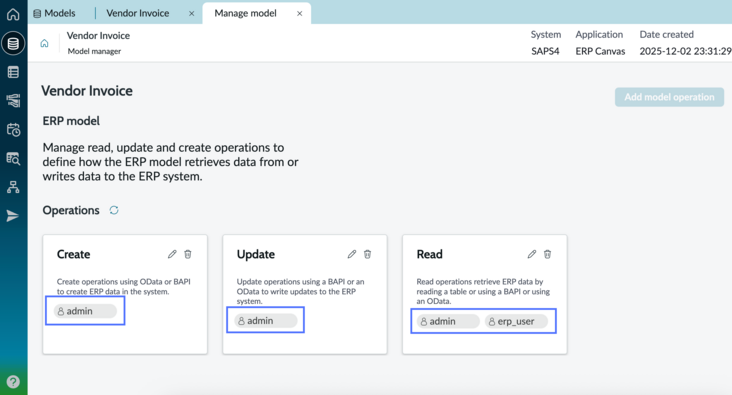Image resolution: width=732 pixels, height=395 pixels.
Task: Select the Manage model tab
Action: 246,13
